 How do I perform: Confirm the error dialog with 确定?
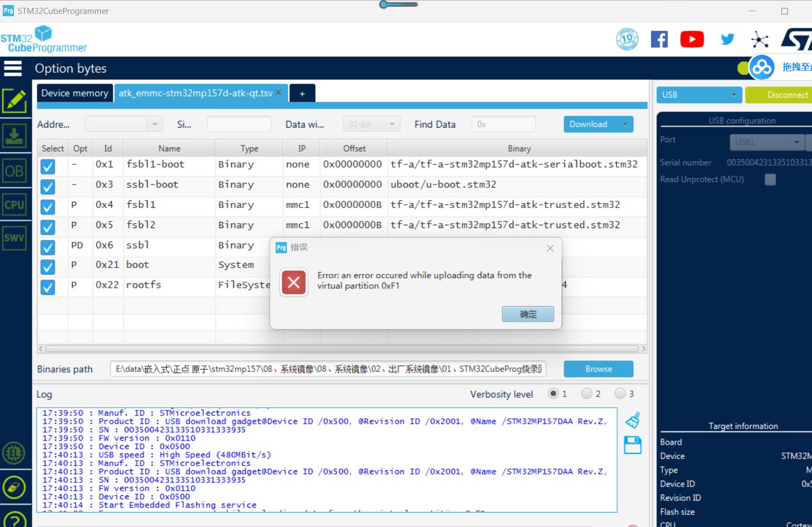528,314
